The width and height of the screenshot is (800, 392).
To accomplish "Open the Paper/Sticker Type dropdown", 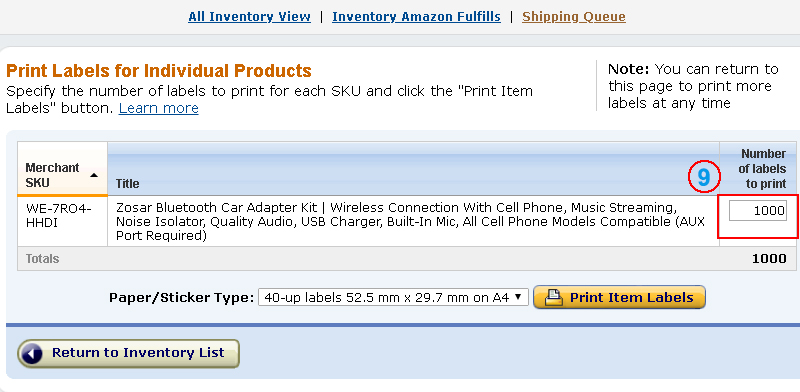I will coord(393,298).
